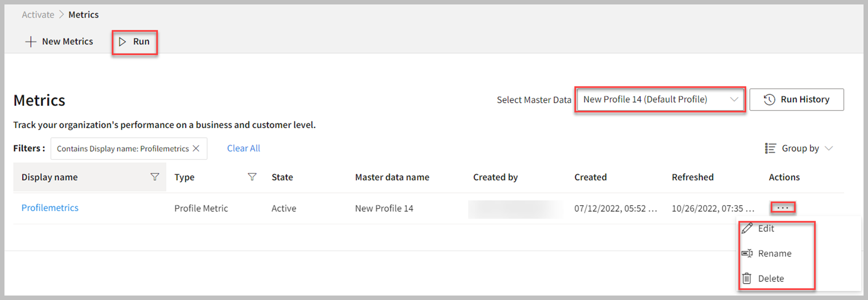The image size is (868, 300).
Task: Click the Type column filter icon
Action: click(252, 177)
